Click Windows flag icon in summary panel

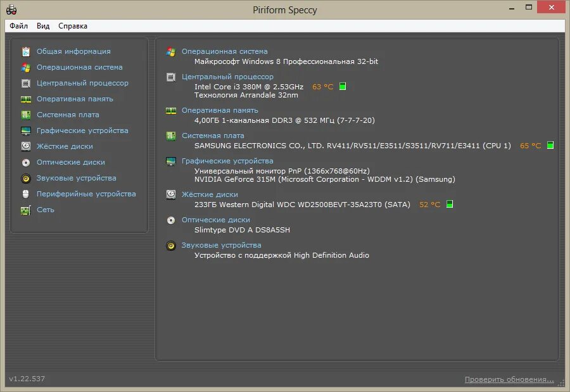point(171,52)
